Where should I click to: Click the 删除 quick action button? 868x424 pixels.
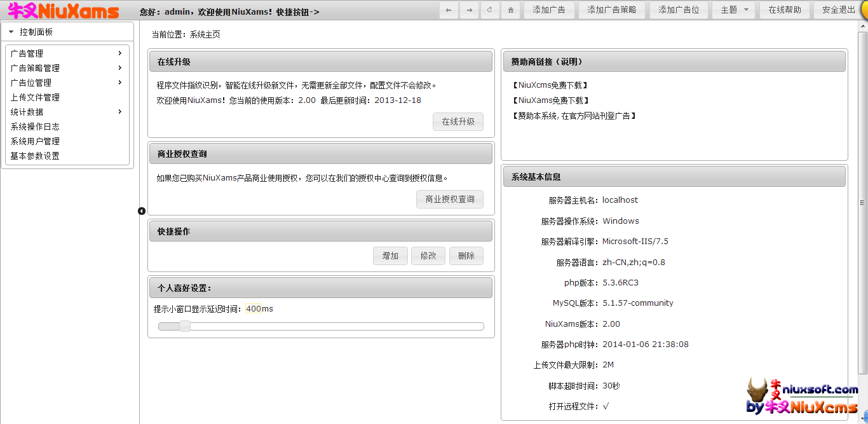pos(466,256)
